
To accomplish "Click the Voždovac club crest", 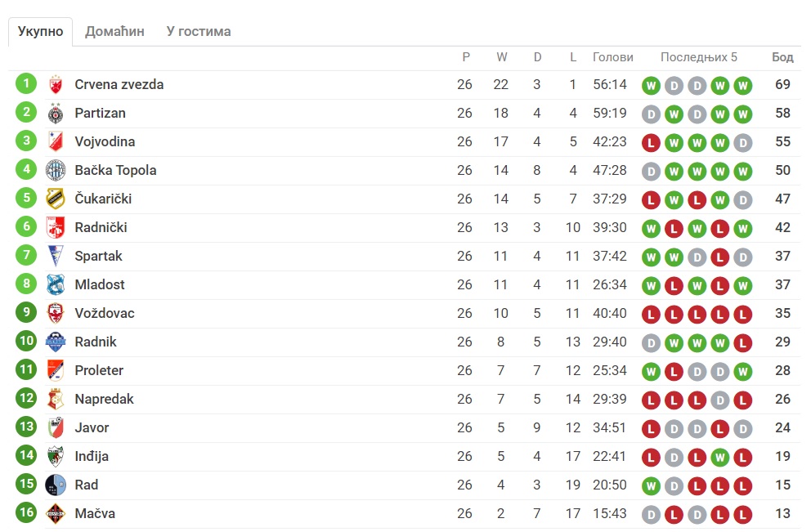I will (x=56, y=313).
